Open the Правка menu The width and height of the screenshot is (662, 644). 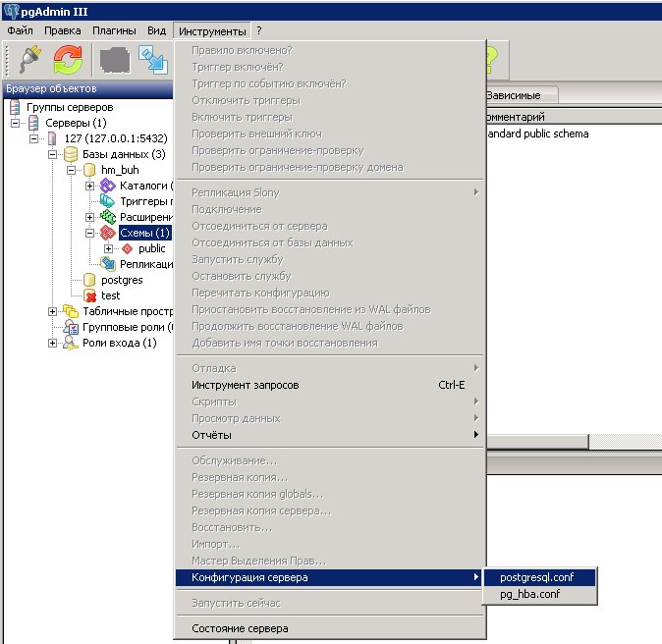pos(63,30)
